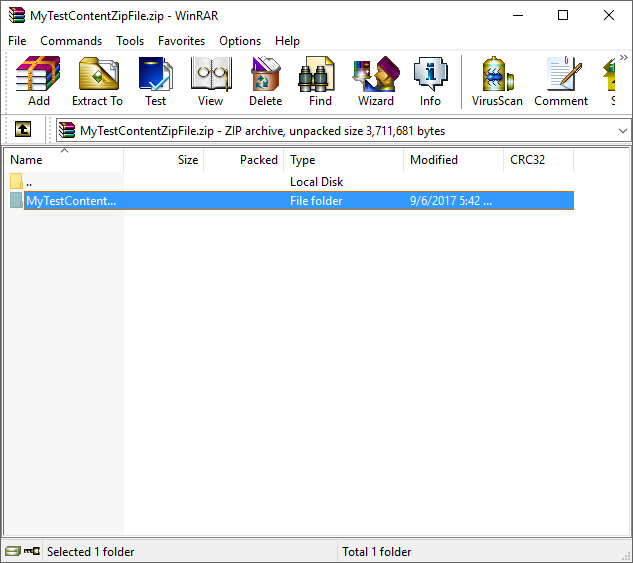Click the Find binoculars icon
This screenshot has height=563, width=633.
coord(317,73)
